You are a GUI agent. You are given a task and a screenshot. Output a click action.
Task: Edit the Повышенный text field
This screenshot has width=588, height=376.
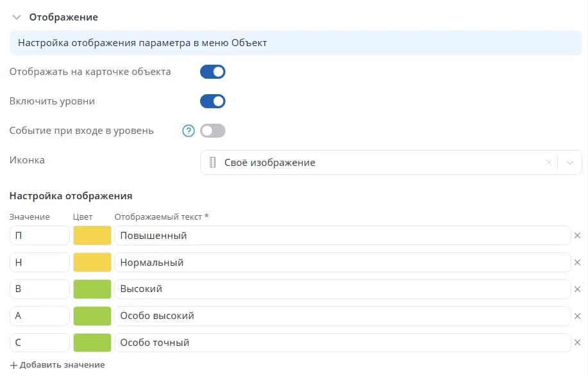pyautogui.click(x=343, y=236)
